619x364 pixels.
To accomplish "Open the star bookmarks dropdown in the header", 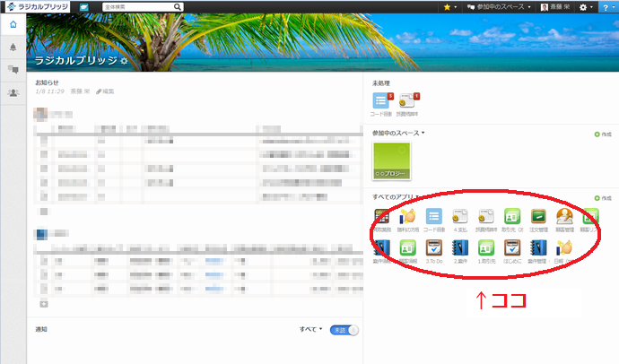I will coord(450,7).
